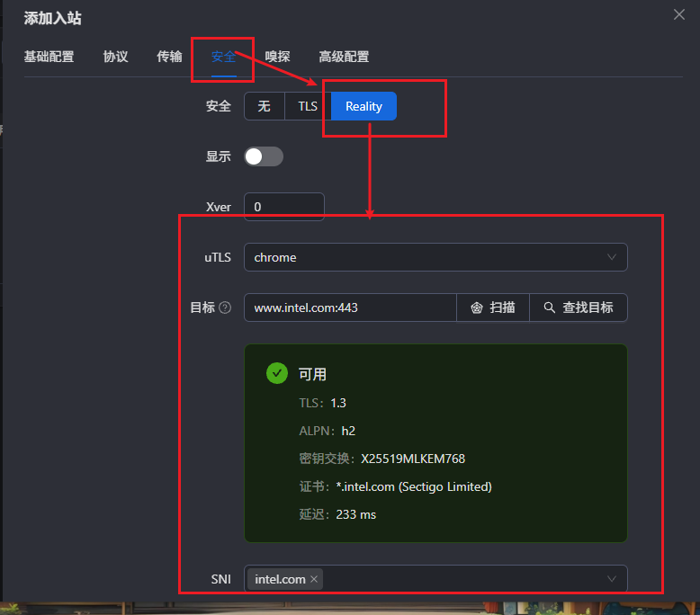Go to the 传输 tab
The width and height of the screenshot is (700, 615).
point(170,57)
